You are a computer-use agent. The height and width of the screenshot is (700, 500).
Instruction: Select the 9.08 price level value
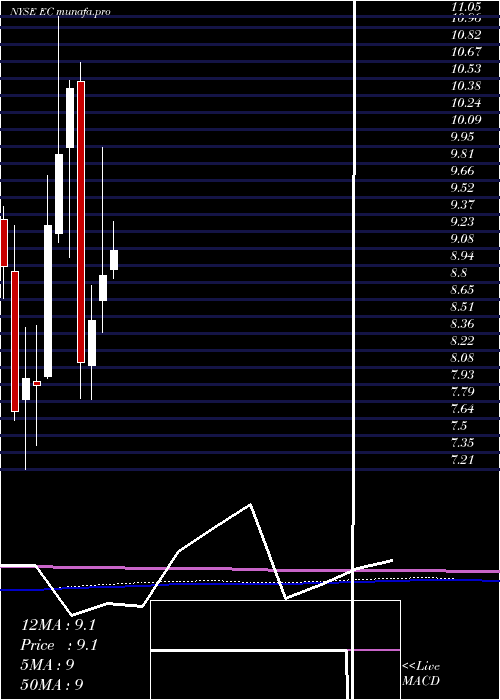tap(462, 239)
